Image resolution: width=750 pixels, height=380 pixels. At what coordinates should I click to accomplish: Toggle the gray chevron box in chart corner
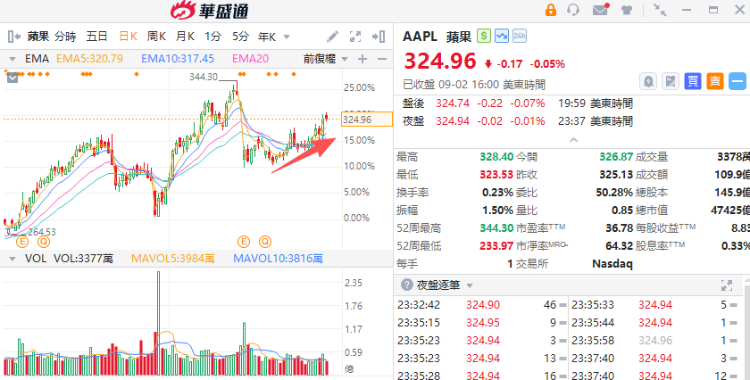click(12, 78)
